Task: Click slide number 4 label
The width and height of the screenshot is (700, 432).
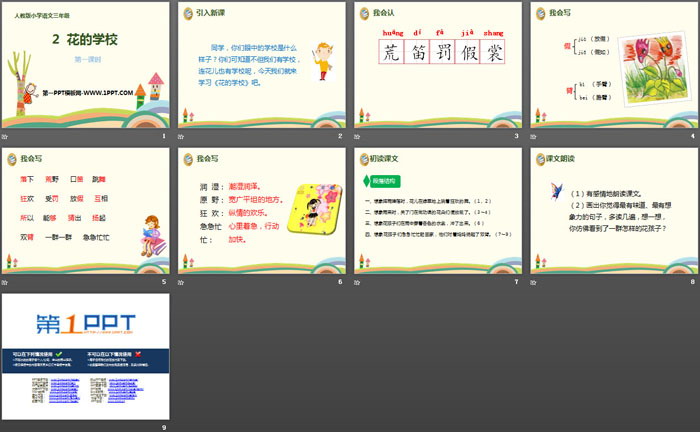Action: click(x=692, y=136)
